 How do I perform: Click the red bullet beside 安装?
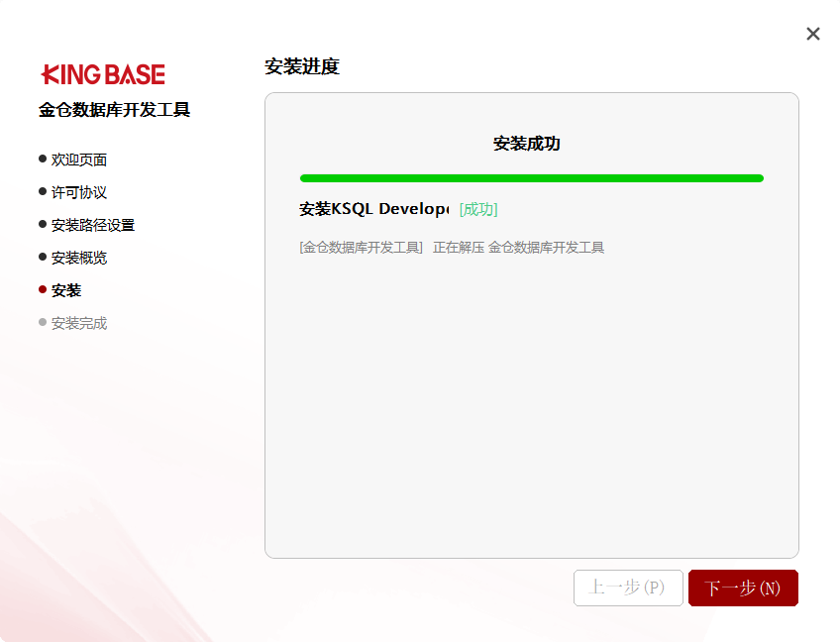pyautogui.click(x=43, y=289)
